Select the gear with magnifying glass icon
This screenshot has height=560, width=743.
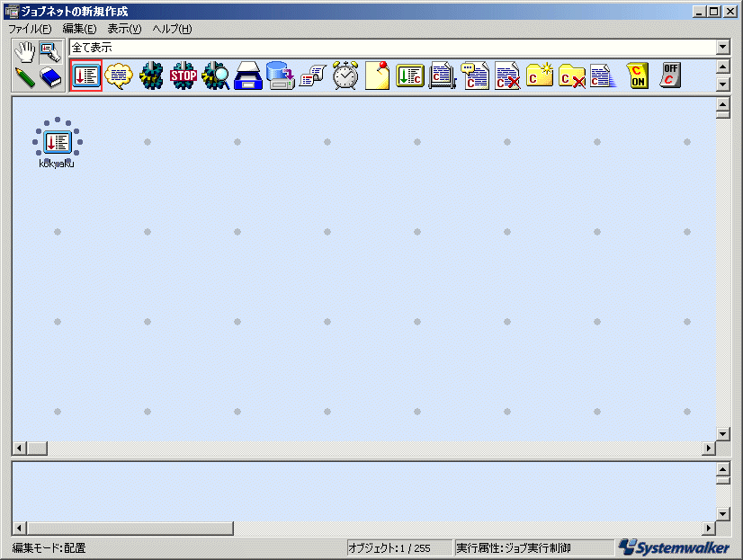(216, 76)
